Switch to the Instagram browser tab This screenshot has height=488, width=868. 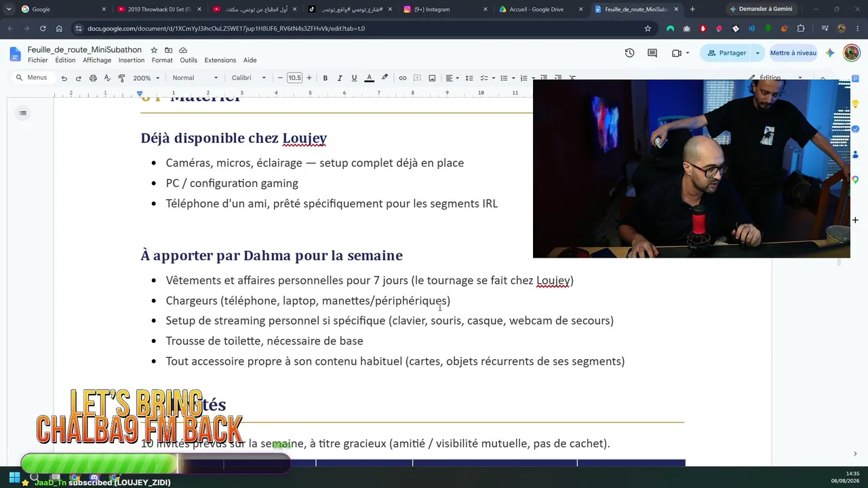click(x=445, y=9)
